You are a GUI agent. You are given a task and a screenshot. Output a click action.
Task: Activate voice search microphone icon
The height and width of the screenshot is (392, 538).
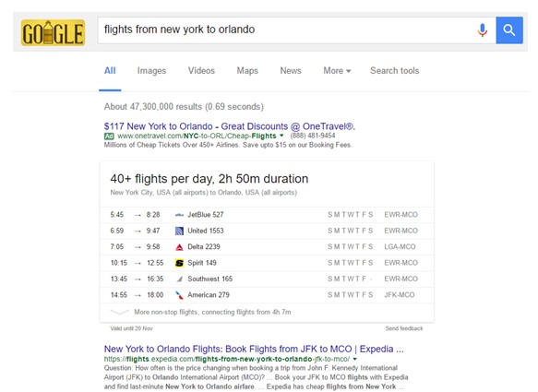pyautogui.click(x=483, y=30)
